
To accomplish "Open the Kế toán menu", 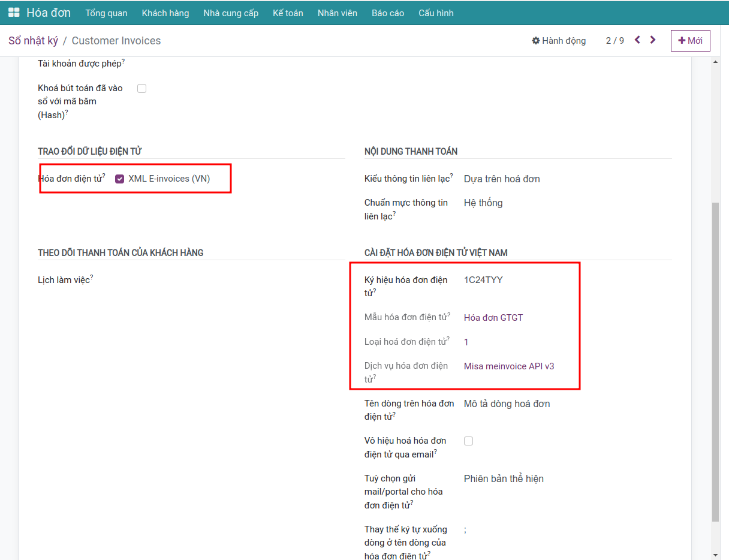I will point(288,13).
